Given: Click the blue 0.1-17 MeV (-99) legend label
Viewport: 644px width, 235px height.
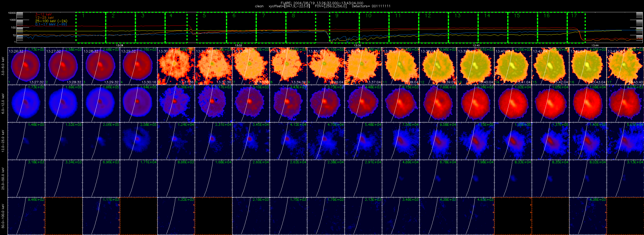Looking at the screenshot, I should click(51, 24).
